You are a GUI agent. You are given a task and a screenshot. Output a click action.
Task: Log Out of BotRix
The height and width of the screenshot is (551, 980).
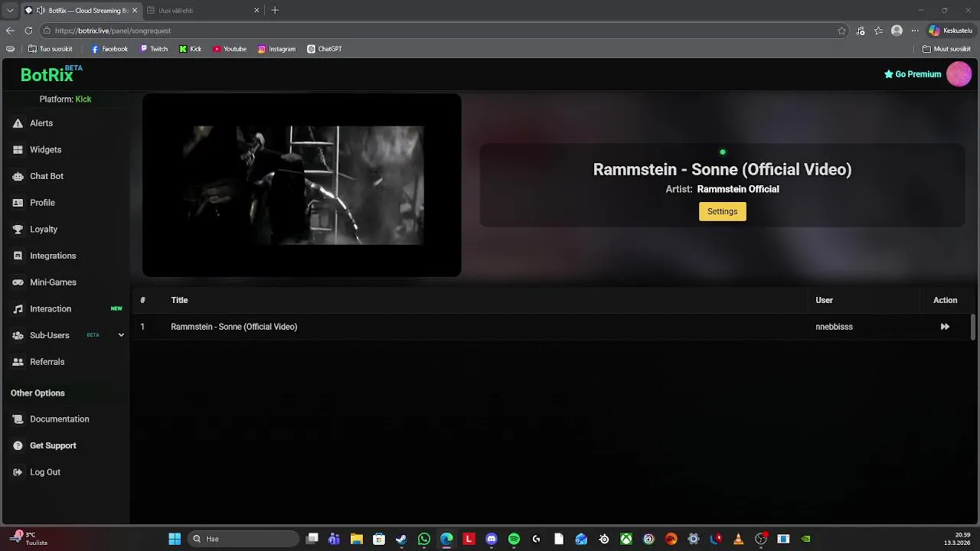[44, 472]
